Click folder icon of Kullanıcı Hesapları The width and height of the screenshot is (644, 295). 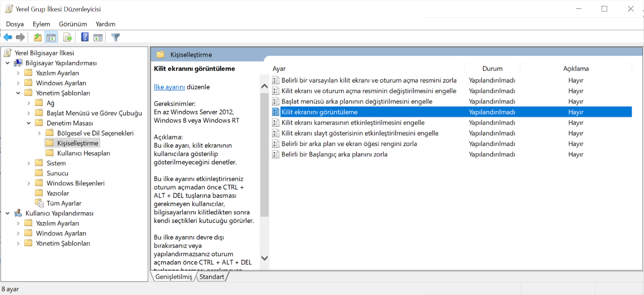pos(50,153)
